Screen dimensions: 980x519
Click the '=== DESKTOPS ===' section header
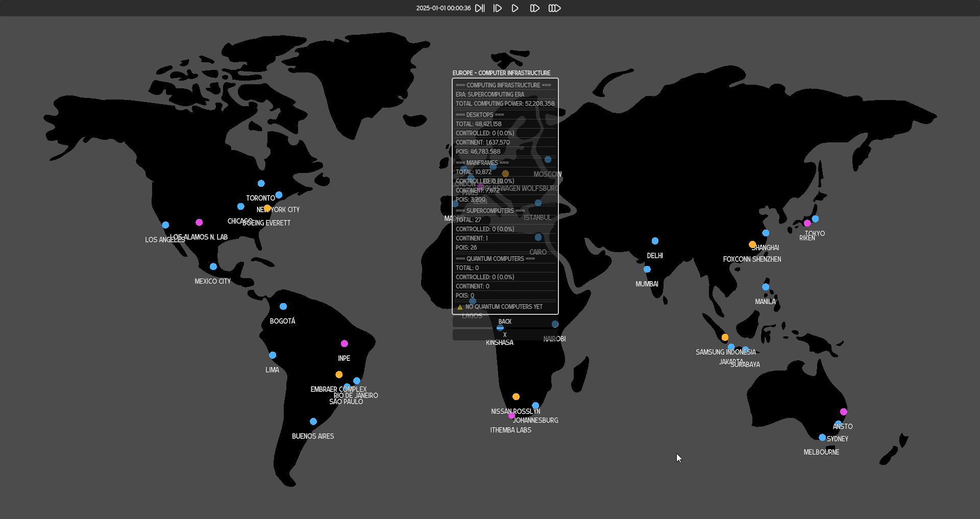(480, 115)
